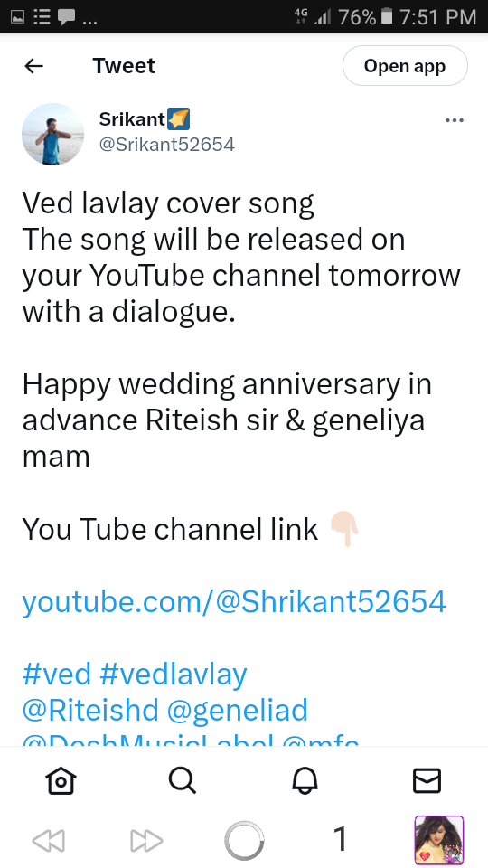Tap the circular loading reload icon
488x868 pixels.
[x=244, y=840]
